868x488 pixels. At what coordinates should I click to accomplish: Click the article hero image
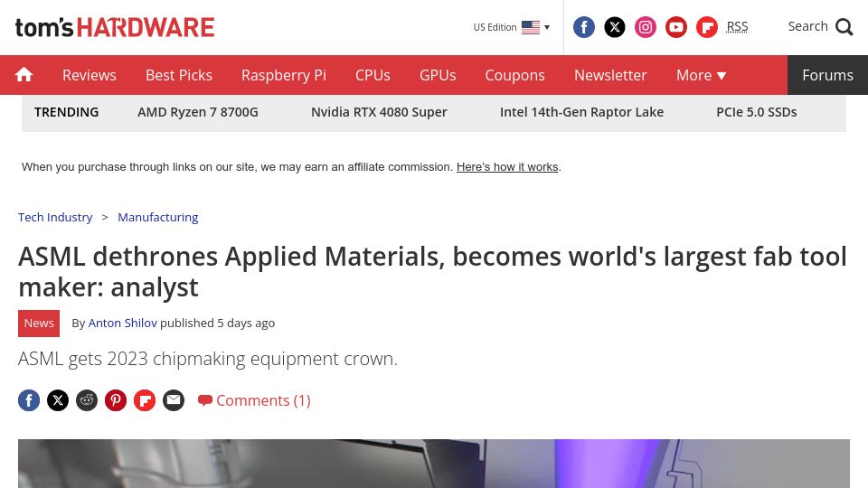pyautogui.click(x=433, y=464)
